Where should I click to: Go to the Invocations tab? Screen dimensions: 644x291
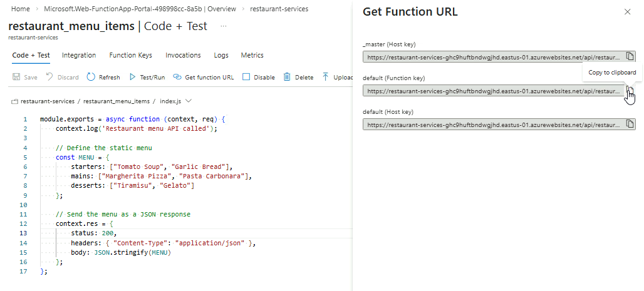183,55
